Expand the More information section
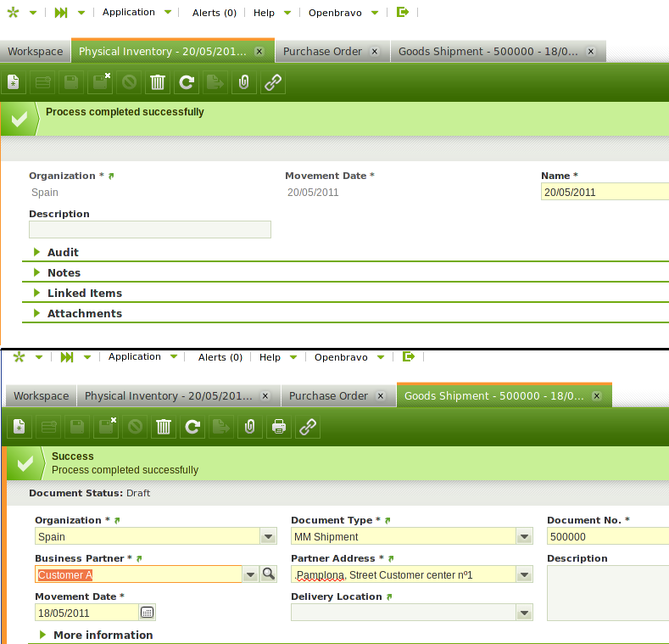669x644 pixels. [103, 635]
